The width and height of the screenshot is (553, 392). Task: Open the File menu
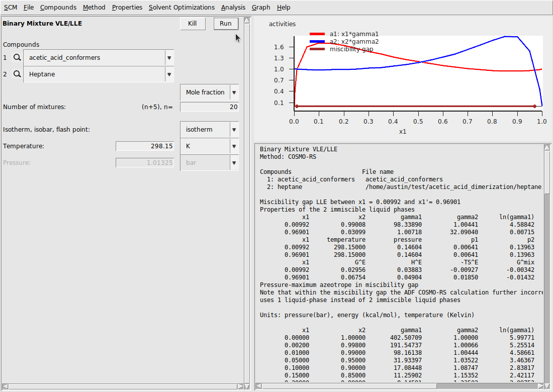click(x=29, y=8)
